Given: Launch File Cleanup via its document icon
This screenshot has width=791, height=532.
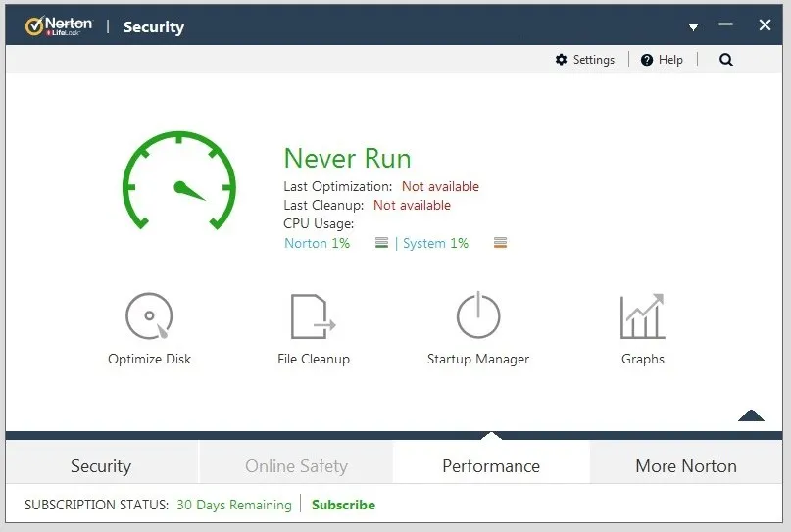Looking at the screenshot, I should click(314, 316).
